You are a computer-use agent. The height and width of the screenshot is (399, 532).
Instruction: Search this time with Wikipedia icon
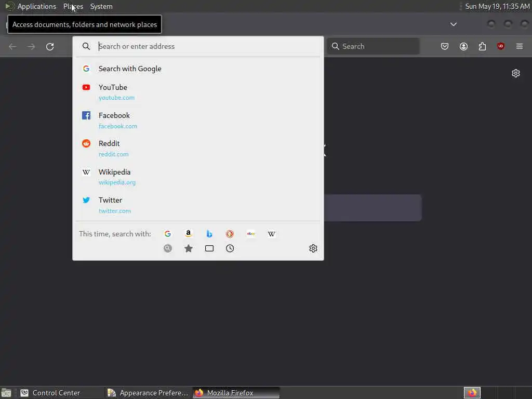[272, 234]
